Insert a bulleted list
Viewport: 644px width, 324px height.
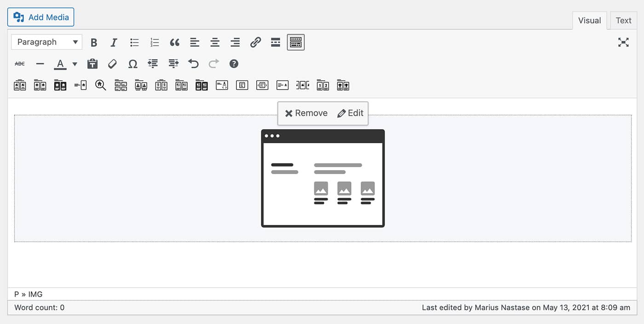point(134,42)
